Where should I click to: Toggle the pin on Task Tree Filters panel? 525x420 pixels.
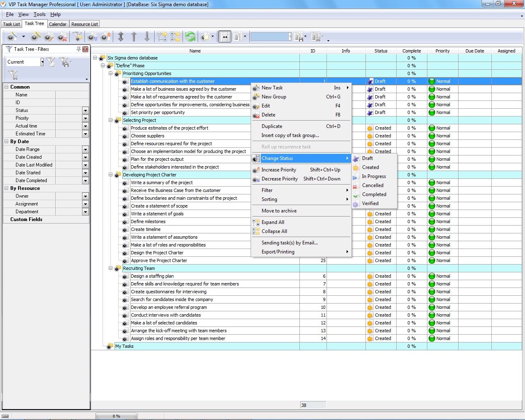(78, 49)
